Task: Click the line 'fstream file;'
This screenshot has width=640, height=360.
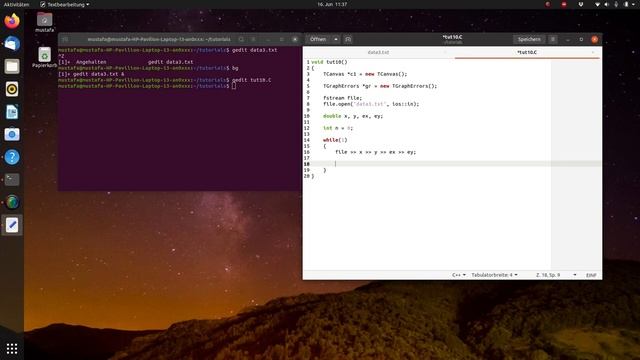Action: tap(342, 98)
